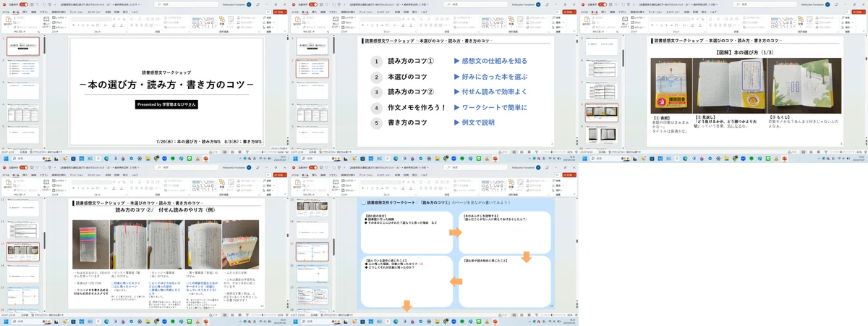
Task: Toggle AutoSave in agenda-slide window
Action: pos(313,4)
